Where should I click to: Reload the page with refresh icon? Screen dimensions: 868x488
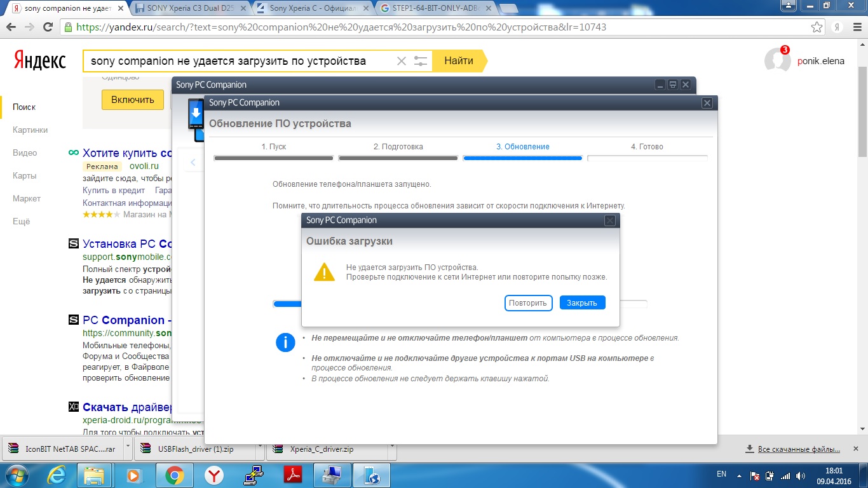coord(48,27)
